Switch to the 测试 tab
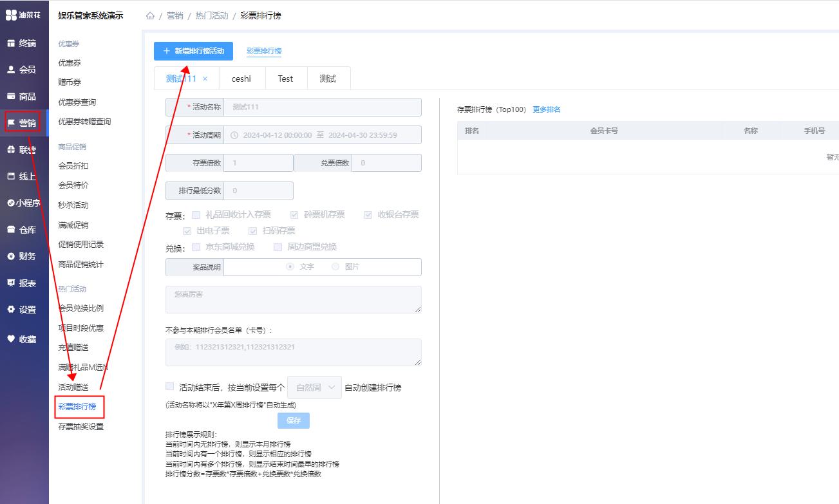This screenshot has height=504, width=839. point(328,79)
